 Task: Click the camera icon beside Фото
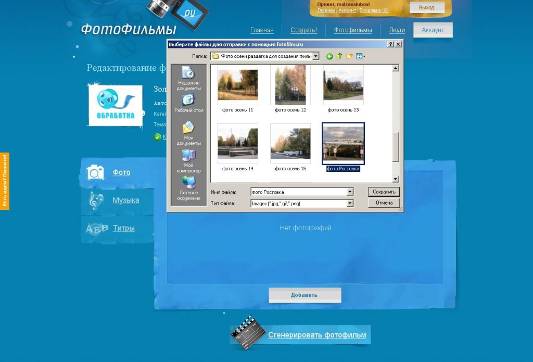[95, 172]
